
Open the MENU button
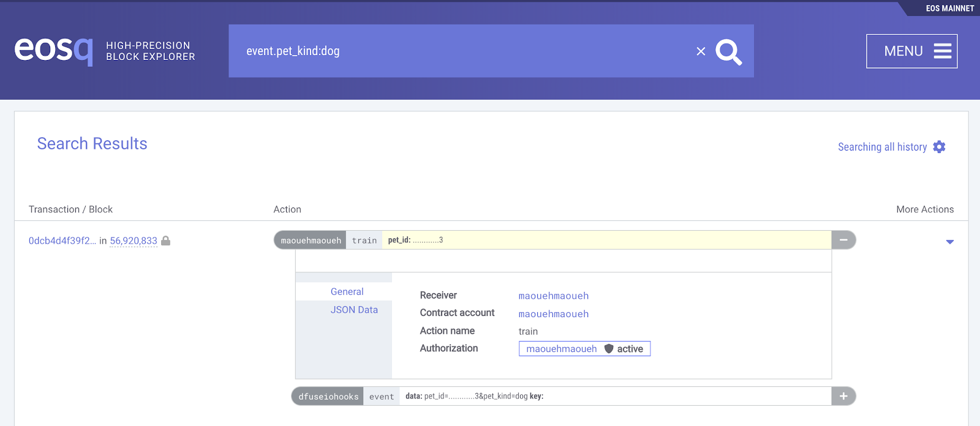(912, 51)
